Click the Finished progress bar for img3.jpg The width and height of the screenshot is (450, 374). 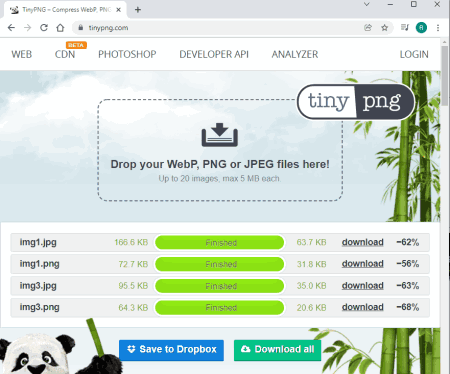(x=220, y=286)
